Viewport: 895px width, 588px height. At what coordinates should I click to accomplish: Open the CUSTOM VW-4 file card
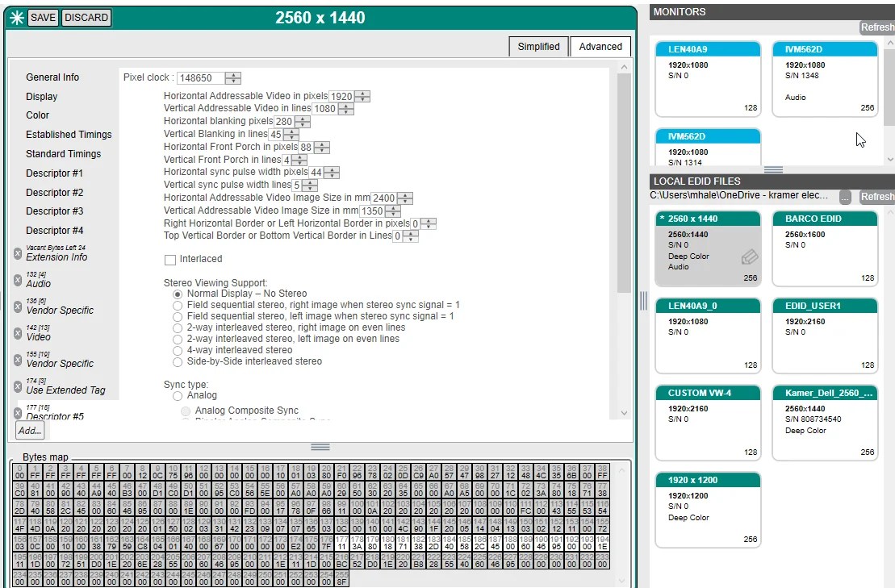tap(708, 423)
